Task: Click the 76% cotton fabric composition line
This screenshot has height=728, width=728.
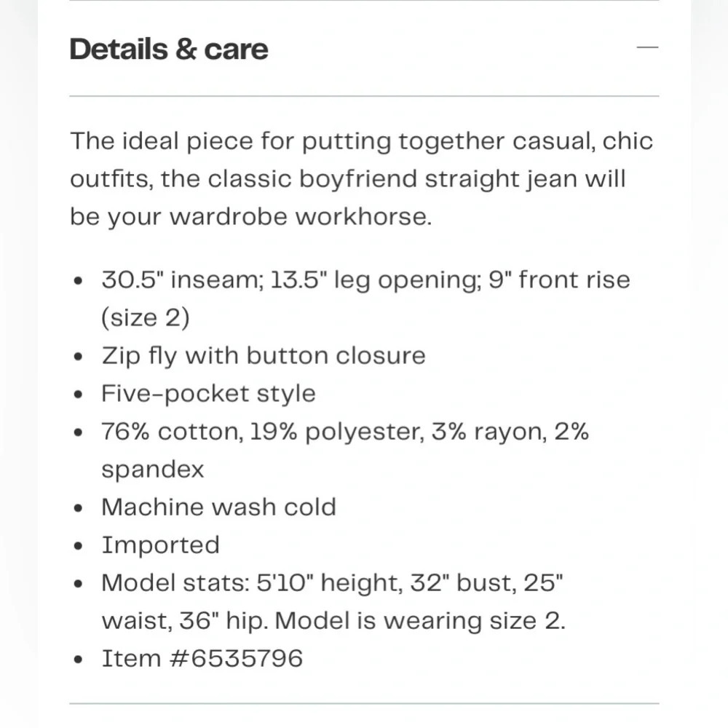Action: click(x=345, y=432)
